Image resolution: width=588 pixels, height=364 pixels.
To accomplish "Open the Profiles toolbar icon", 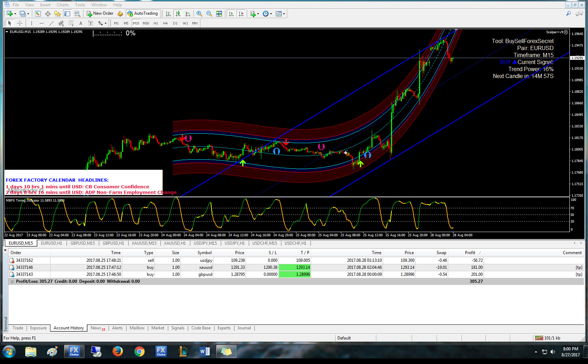I will 22,14.
